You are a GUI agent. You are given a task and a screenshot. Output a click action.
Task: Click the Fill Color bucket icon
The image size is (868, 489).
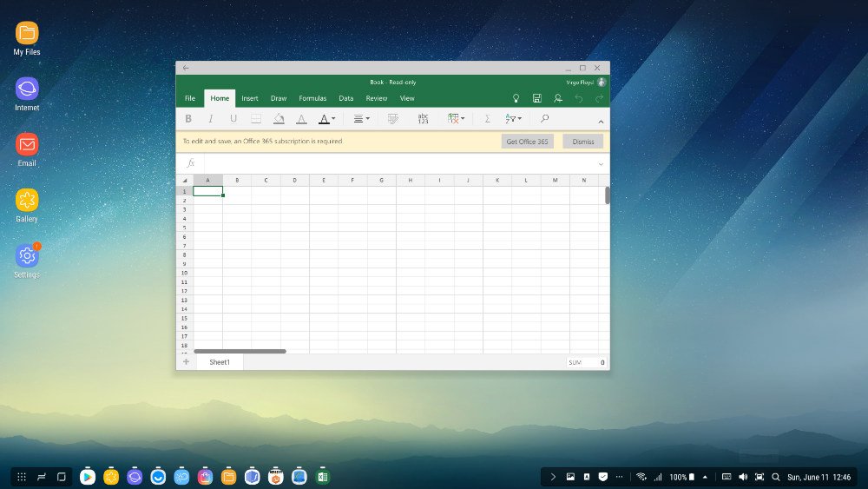[x=279, y=119]
